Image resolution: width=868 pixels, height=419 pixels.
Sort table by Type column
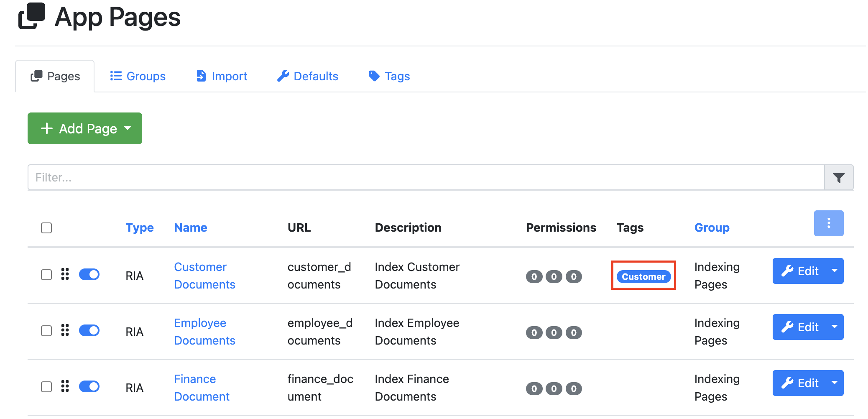pos(140,227)
